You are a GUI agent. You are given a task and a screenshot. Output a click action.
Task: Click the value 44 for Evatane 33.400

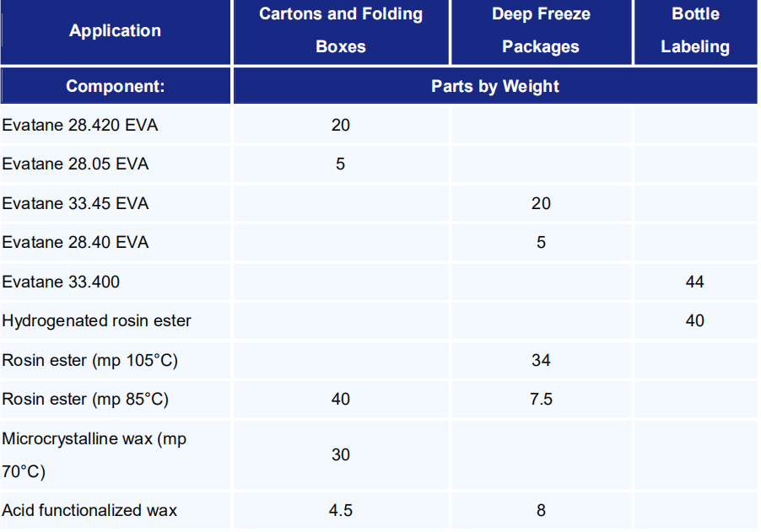[695, 282]
